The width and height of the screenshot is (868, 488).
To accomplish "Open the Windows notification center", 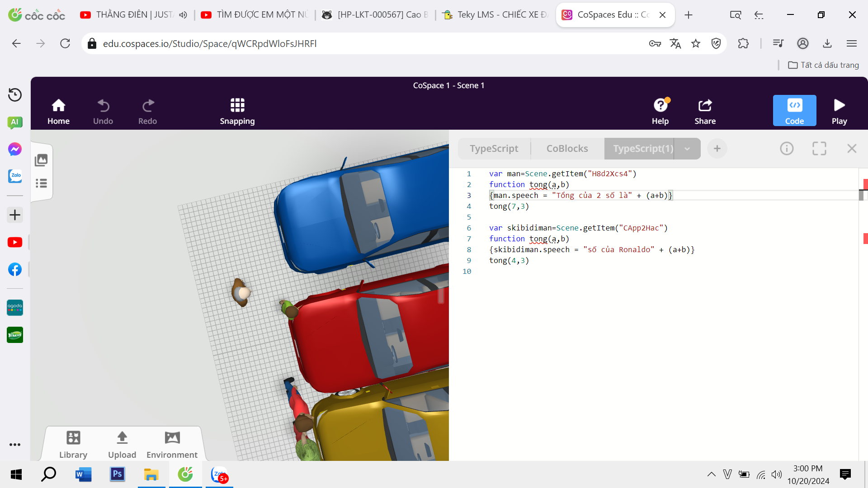I will click(x=845, y=474).
